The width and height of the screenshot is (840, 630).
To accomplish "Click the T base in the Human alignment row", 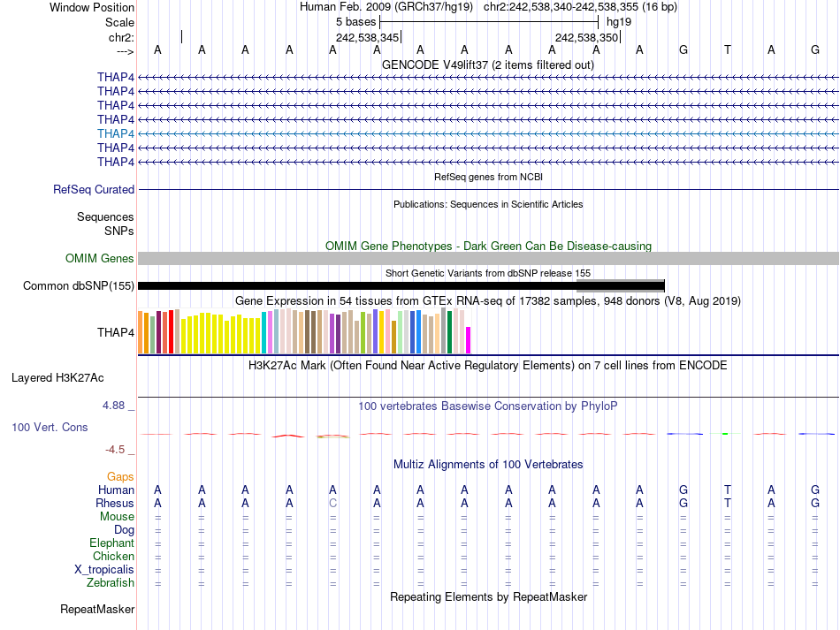I will tap(728, 490).
